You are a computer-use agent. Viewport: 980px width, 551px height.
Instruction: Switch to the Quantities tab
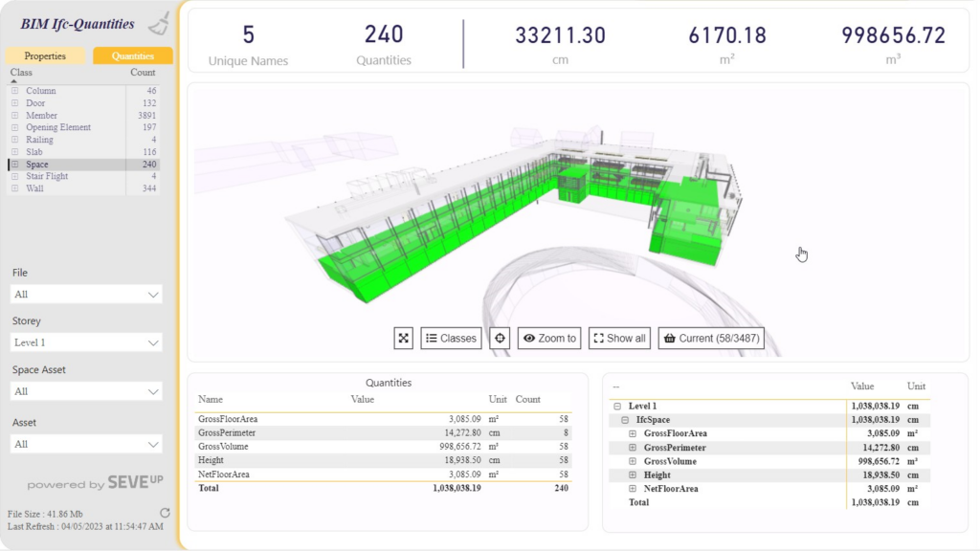tap(132, 55)
